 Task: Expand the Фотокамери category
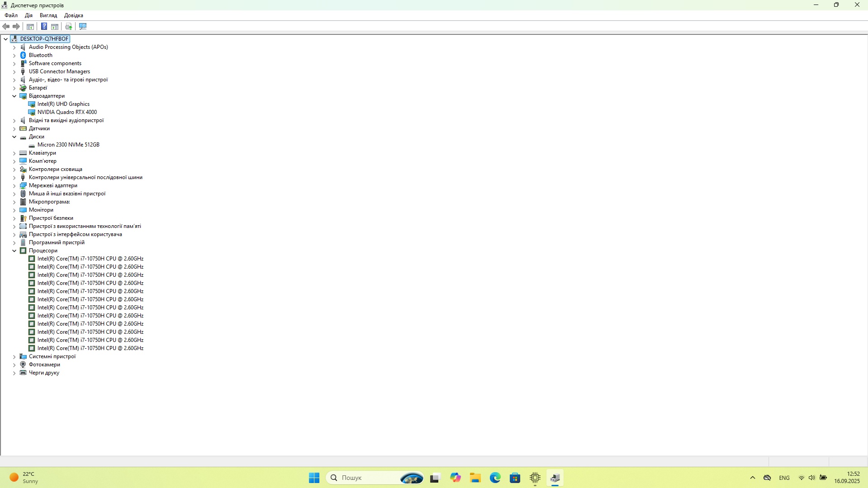[14, 365]
